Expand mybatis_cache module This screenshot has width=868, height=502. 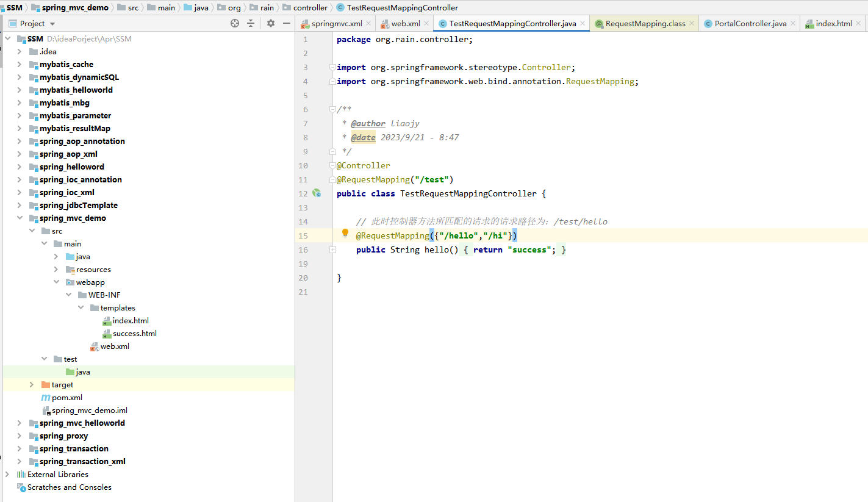pos(20,64)
